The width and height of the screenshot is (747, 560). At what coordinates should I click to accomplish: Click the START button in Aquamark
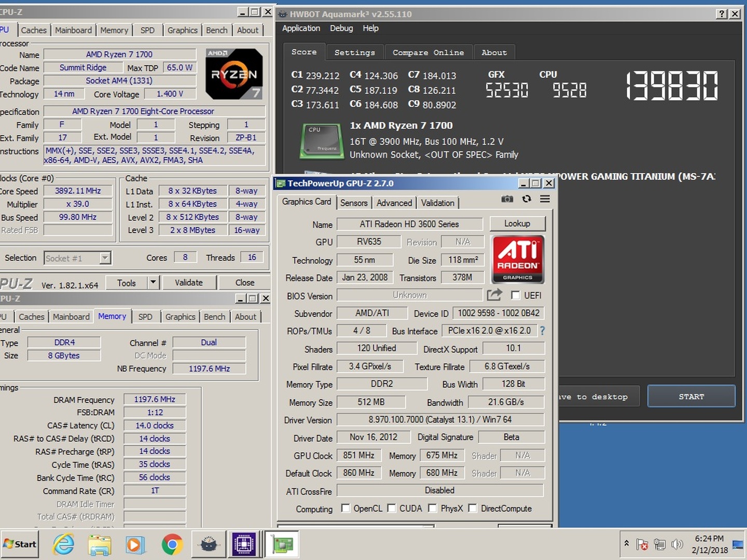(x=691, y=396)
